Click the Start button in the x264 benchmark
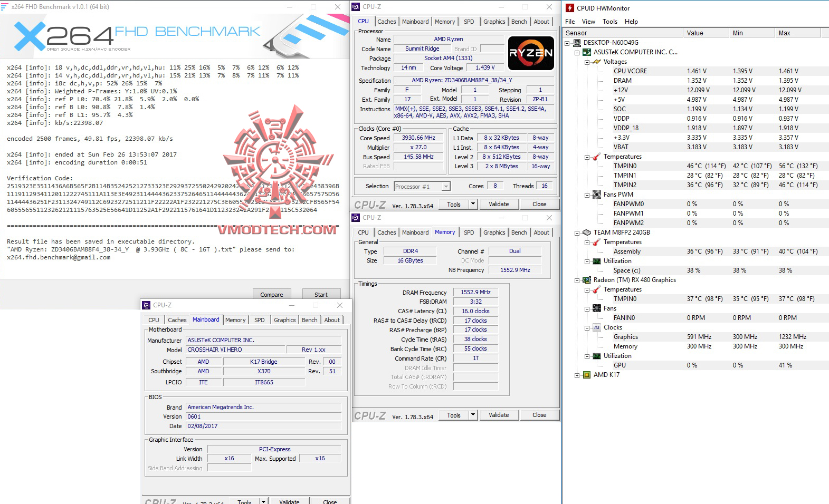The height and width of the screenshot is (504, 829). coord(321,295)
